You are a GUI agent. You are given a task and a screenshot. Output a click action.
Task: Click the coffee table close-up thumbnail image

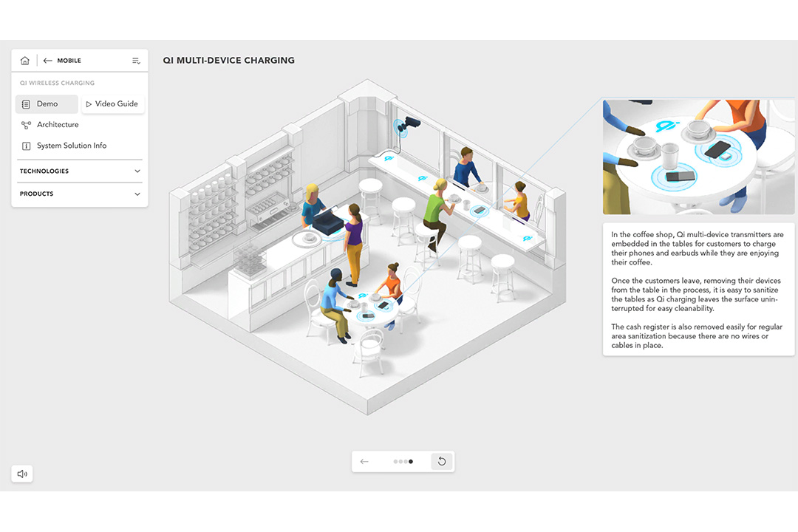coord(698,156)
